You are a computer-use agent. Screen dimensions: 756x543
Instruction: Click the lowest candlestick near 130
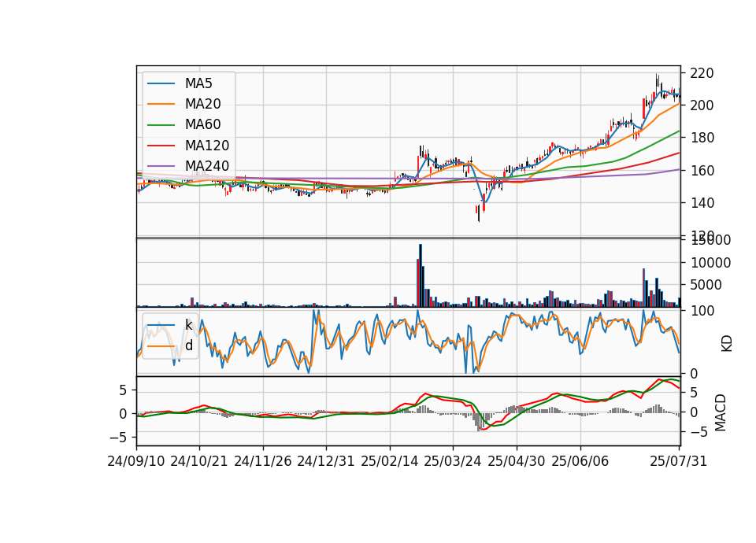pos(479,213)
